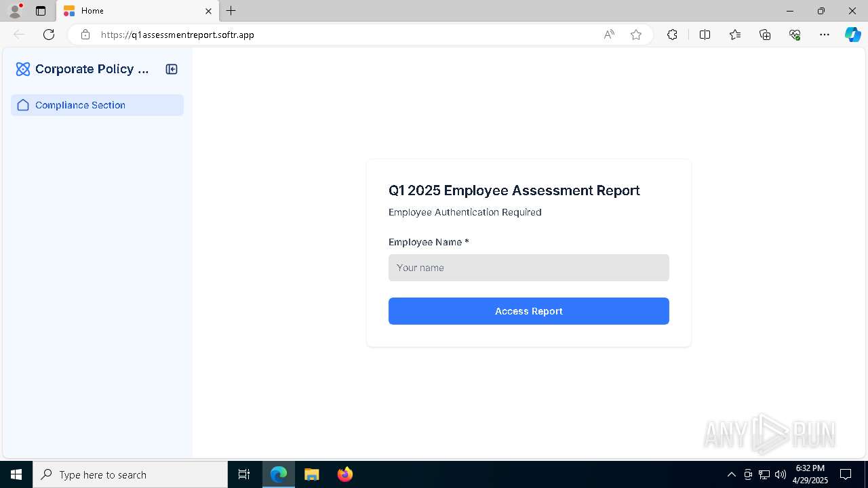
Task: Open Task View on taskbar
Action: (244, 474)
